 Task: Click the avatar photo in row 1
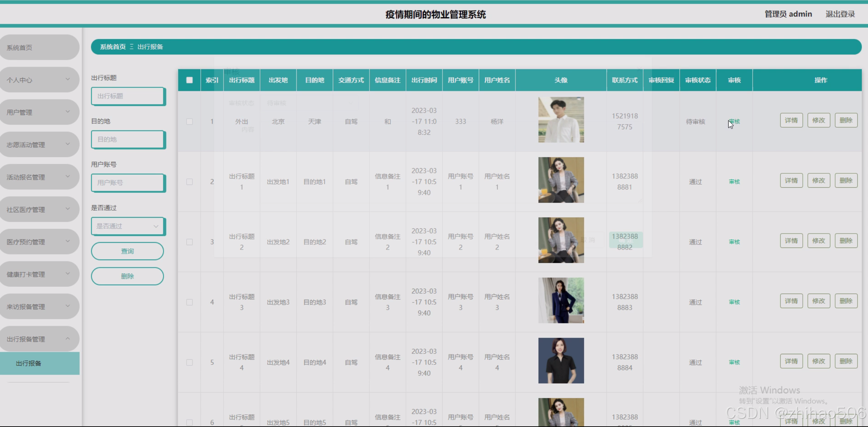561,120
